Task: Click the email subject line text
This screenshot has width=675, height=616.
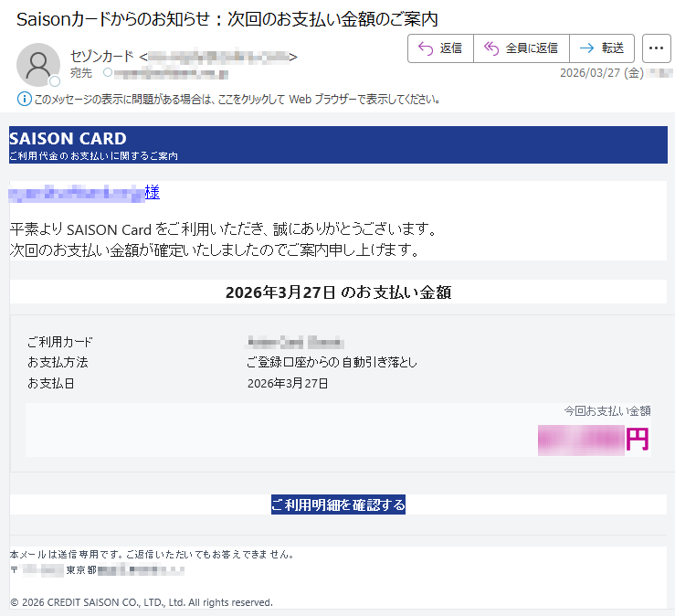Action: click(x=227, y=18)
